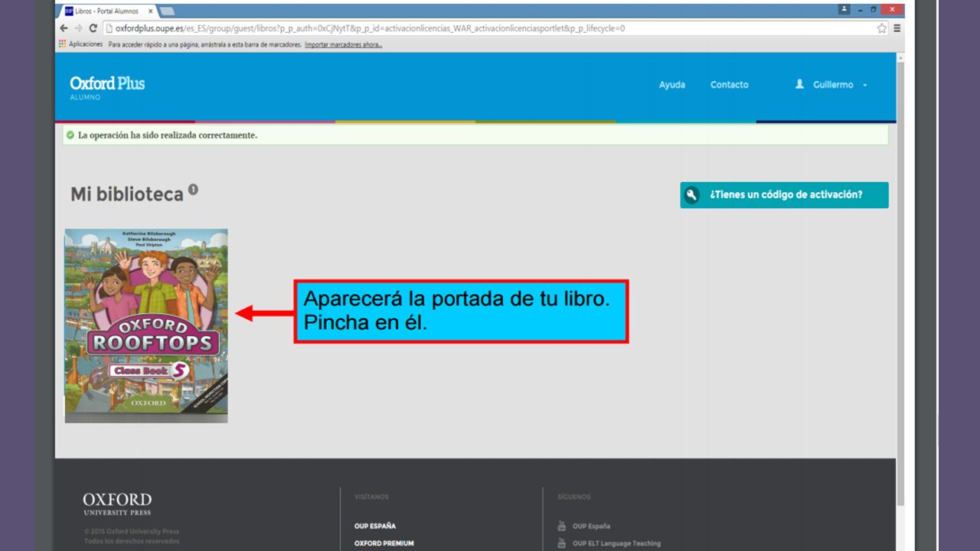Open the Aplicaciones apps shortcut
This screenshot has height=551, width=980.
[x=81, y=44]
